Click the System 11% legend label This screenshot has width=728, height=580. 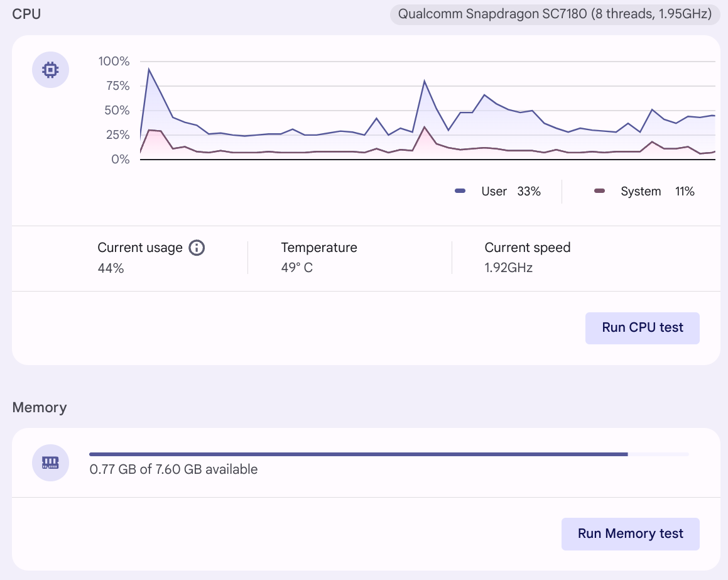657,192
